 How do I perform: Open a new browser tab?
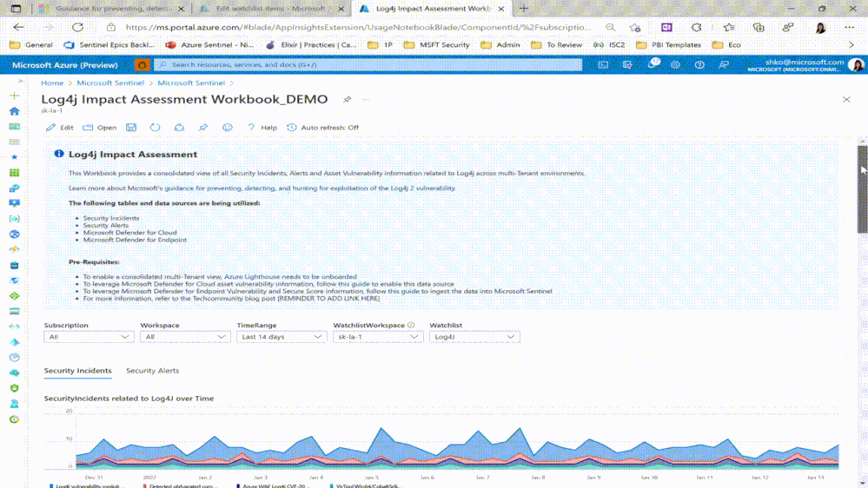click(524, 9)
